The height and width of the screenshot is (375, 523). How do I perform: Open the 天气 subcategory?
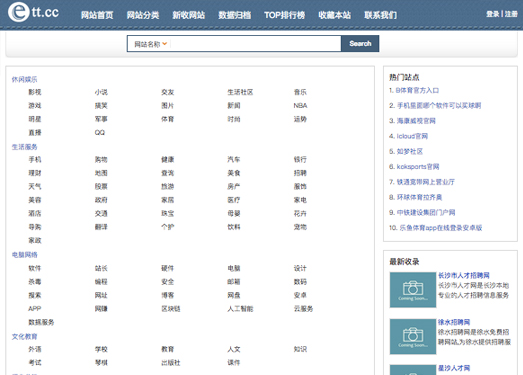coord(35,186)
